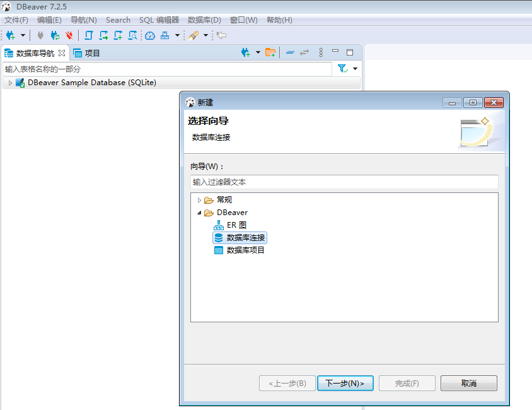The image size is (532, 410).
Task: Click the new folder icon in navigator panel
Action: (x=270, y=52)
